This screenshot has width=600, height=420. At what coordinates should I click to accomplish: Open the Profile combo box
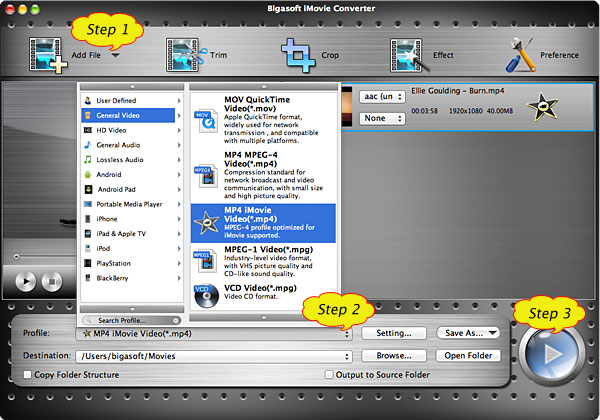click(214, 334)
